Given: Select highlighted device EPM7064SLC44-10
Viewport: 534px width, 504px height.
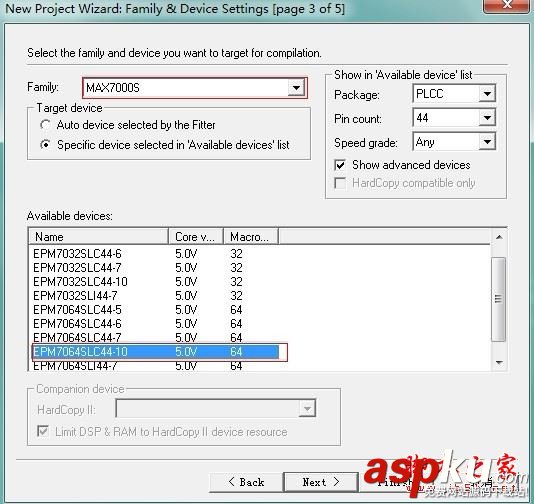Looking at the screenshot, I should (x=156, y=352).
